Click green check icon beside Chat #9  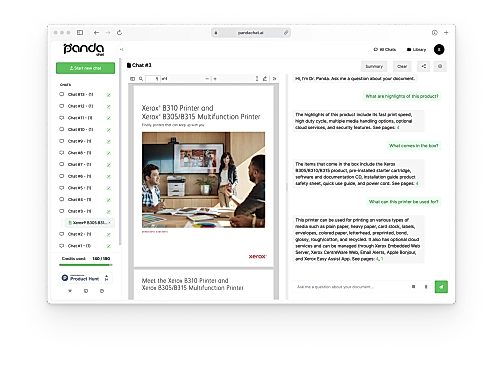pos(109,142)
